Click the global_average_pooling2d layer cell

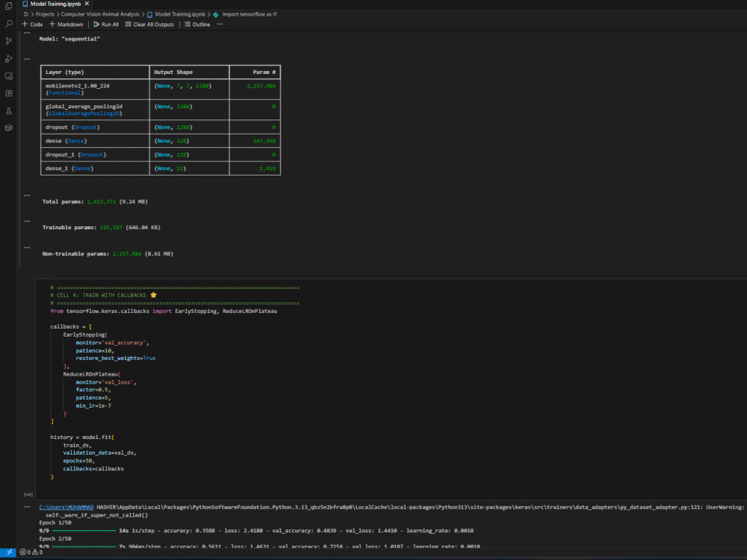95,110
